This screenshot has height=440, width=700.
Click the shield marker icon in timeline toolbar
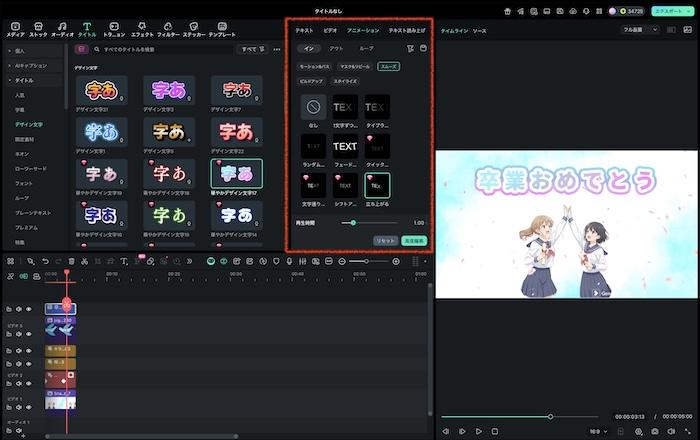pos(276,262)
